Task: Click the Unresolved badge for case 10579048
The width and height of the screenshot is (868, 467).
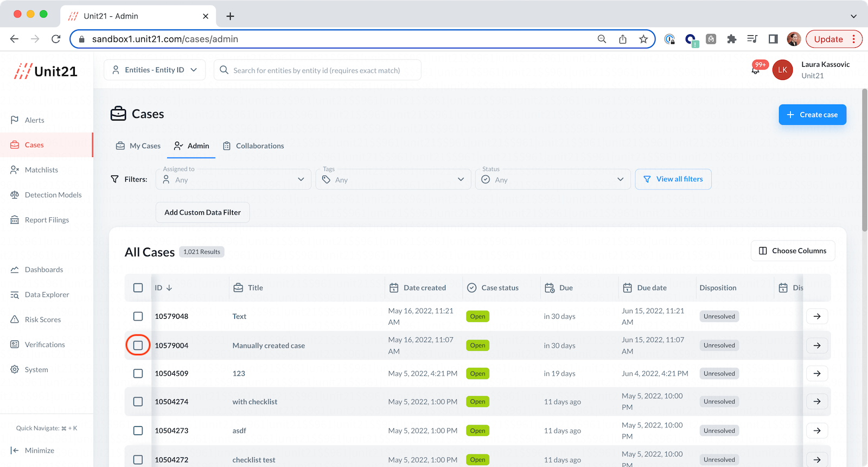Action: [x=719, y=317]
